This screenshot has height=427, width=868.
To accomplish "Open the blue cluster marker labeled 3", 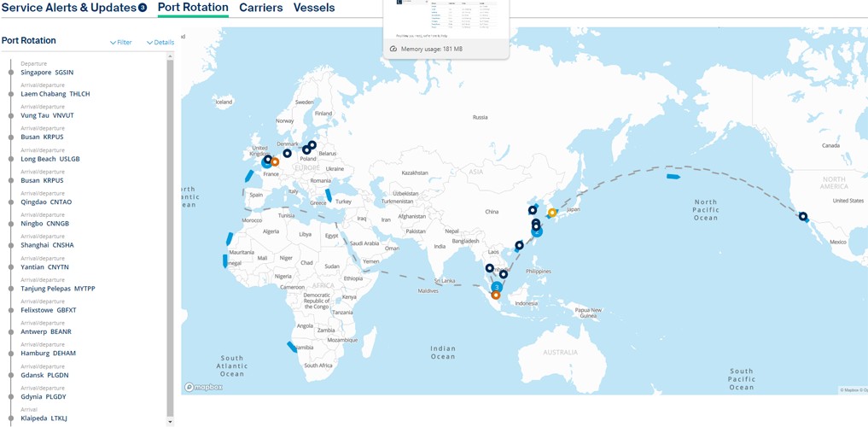I will point(497,287).
